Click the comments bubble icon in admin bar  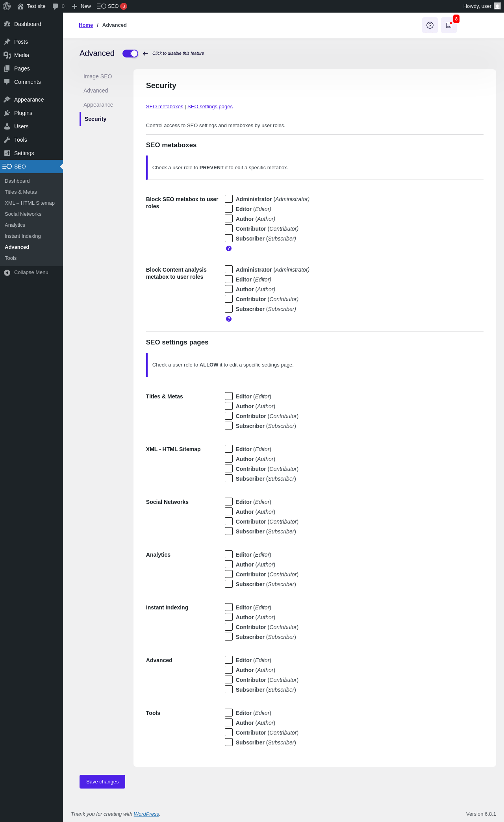tap(56, 6)
